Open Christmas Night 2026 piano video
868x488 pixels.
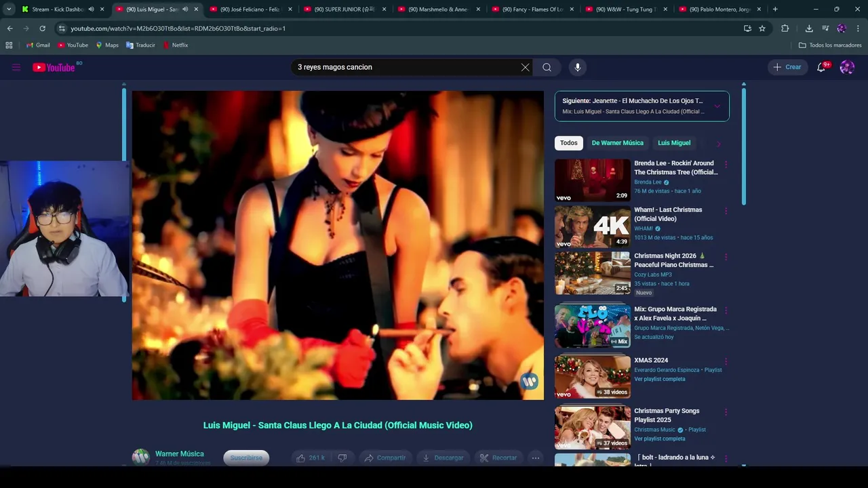click(593, 273)
